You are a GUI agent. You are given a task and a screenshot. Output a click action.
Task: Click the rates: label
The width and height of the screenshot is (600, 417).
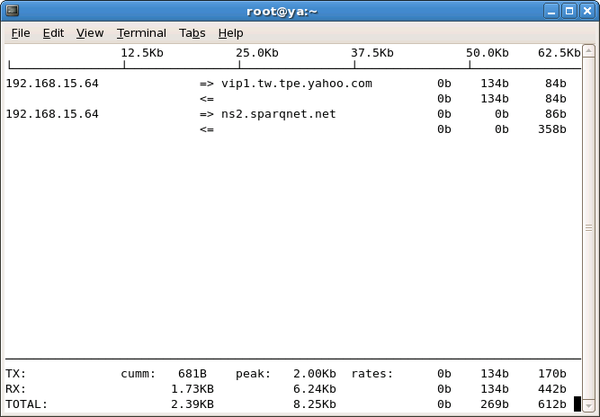[372, 373]
